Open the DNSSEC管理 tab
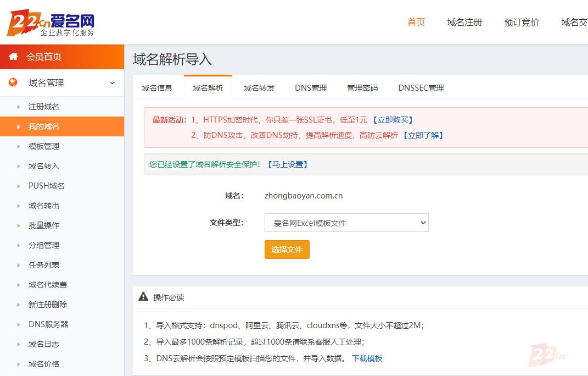The width and height of the screenshot is (588, 376). pos(421,88)
